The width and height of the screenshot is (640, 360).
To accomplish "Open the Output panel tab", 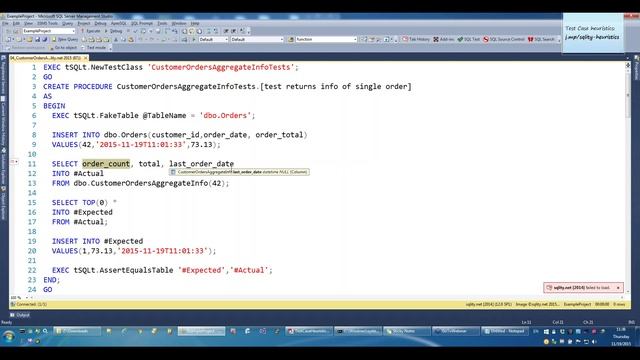I will pyautogui.click(x=20, y=315).
